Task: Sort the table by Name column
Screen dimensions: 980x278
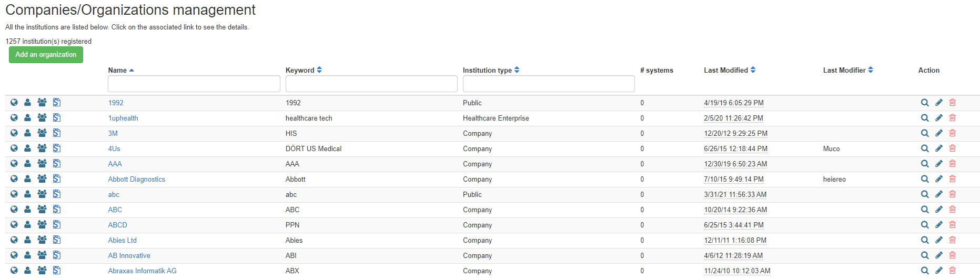Action: (x=121, y=70)
